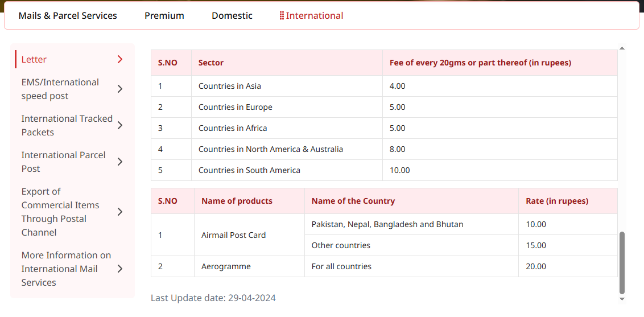Switch to the Premium tab
The image size is (644, 317).
164,16
